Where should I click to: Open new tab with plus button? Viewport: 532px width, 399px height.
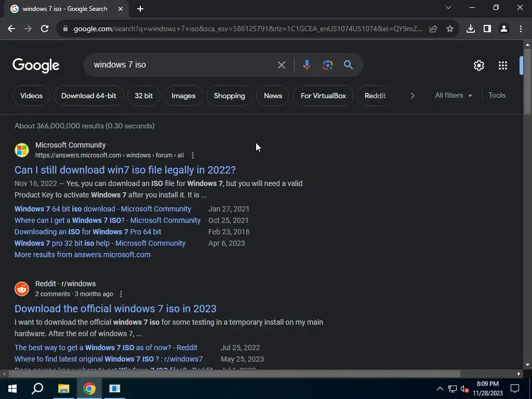click(140, 9)
